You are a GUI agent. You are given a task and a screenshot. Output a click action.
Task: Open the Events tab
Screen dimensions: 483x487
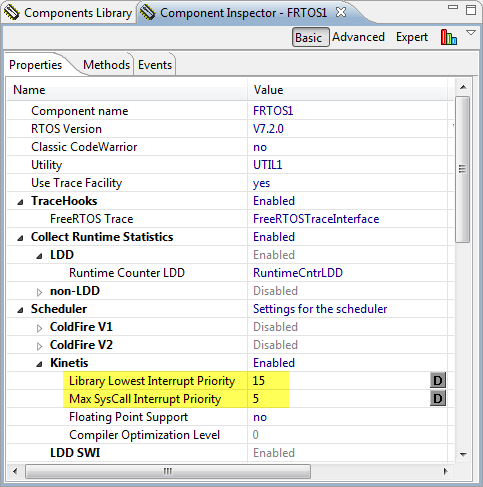[155, 65]
